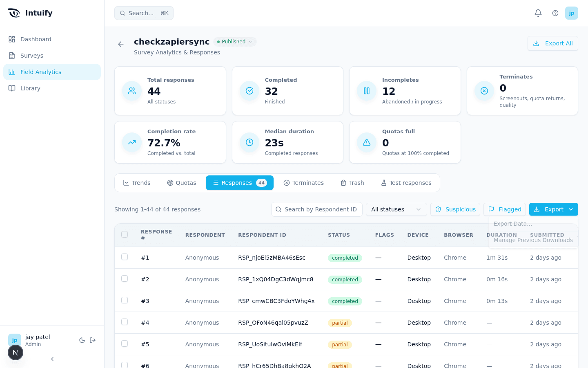
Task: Open the help question mark icon
Action: click(x=555, y=13)
